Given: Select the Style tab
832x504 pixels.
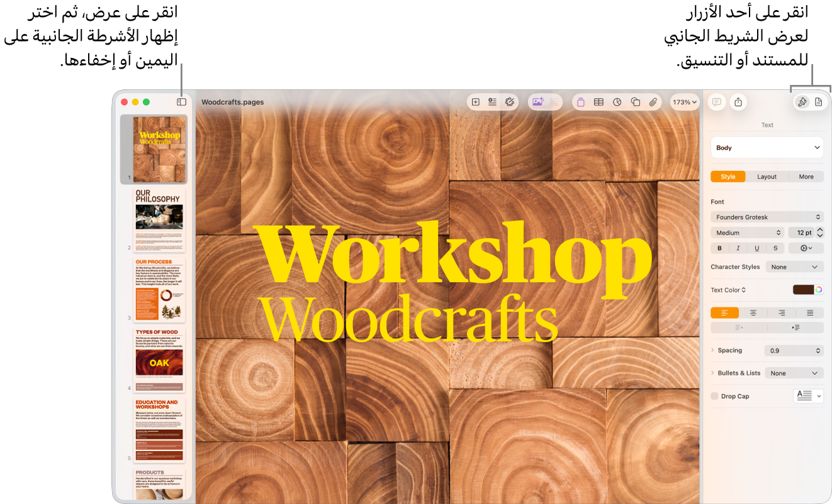Looking at the screenshot, I should click(728, 177).
